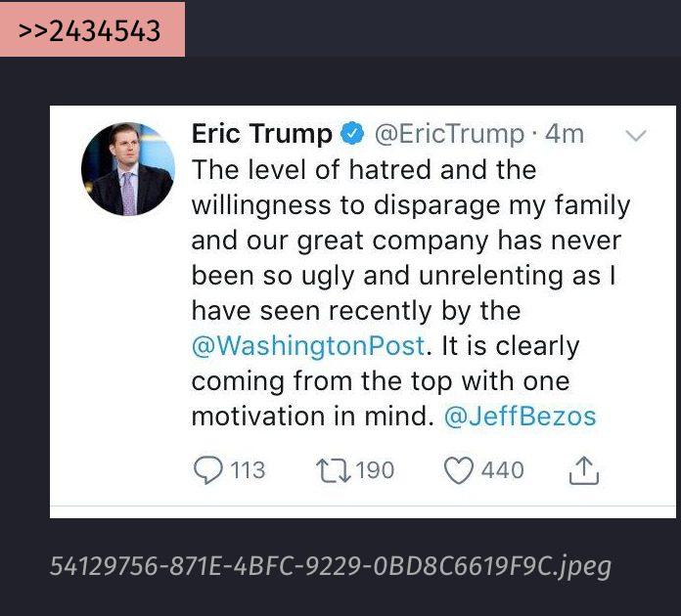This screenshot has width=681, height=616.
Task: Click the 113 replies count
Action: [248, 470]
